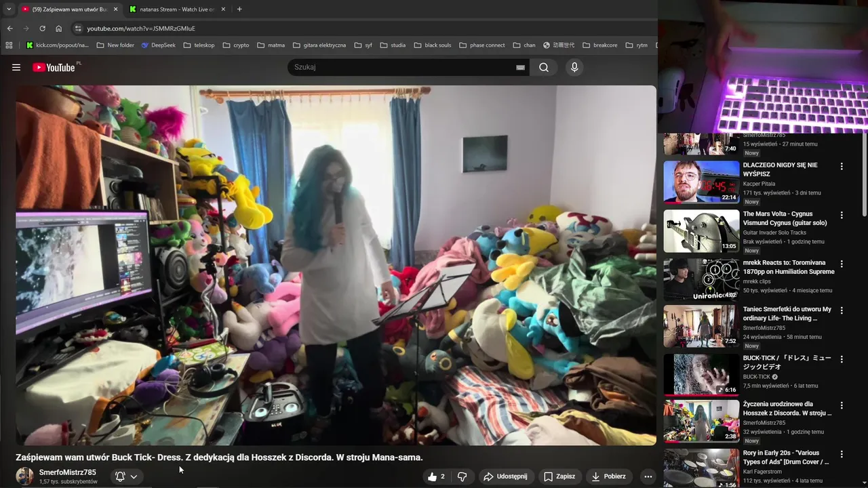Open the rytm bookmark folder
Viewport: 868px width, 488px height.
tap(637, 45)
